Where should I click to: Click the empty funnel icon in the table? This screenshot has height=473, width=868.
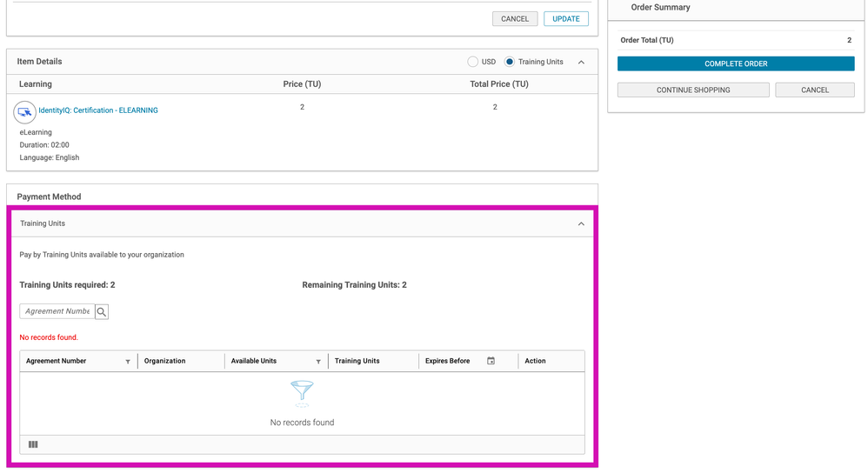coord(302,394)
